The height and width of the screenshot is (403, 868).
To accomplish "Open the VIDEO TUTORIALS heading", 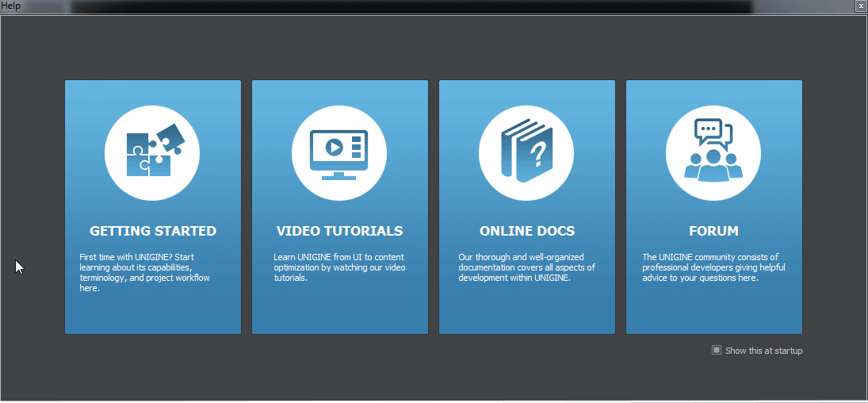I will tap(340, 231).
